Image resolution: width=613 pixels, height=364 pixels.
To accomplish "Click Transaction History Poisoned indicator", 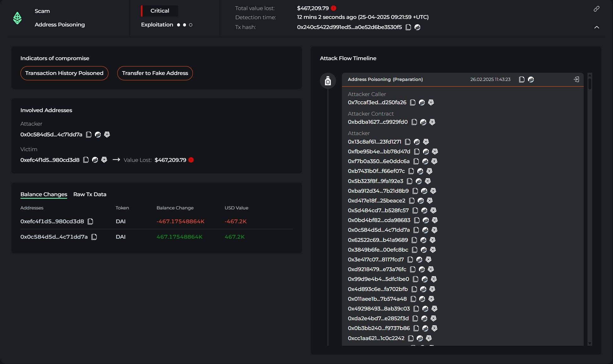I will pos(64,73).
